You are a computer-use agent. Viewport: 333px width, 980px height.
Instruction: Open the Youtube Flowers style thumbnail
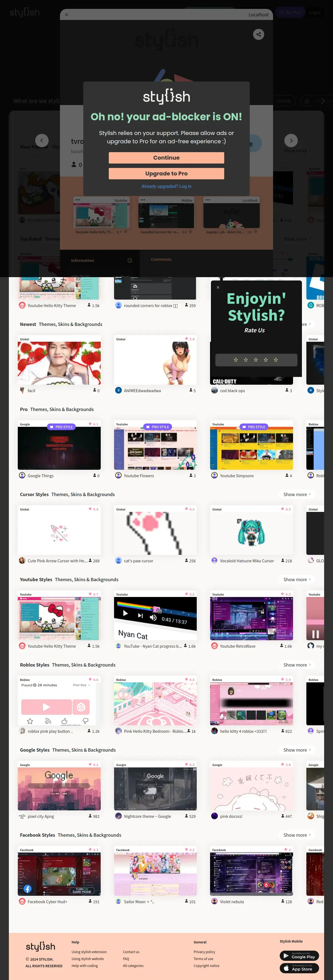(155, 448)
